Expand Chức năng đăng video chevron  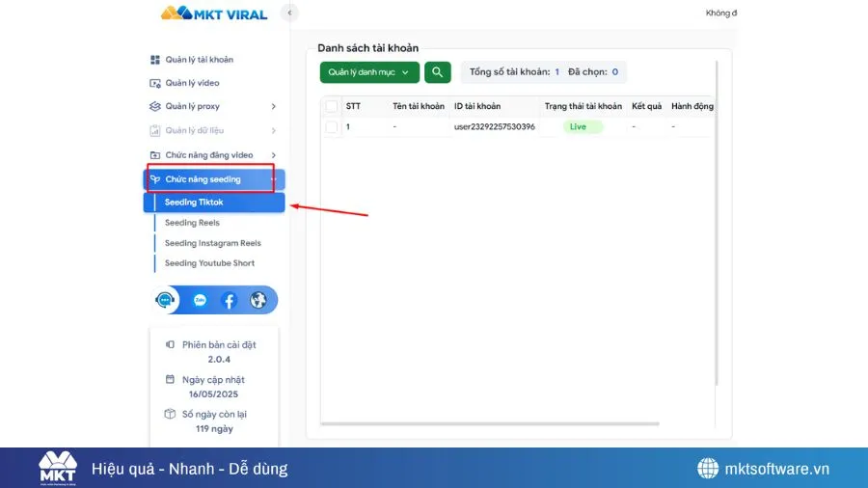[274, 155]
